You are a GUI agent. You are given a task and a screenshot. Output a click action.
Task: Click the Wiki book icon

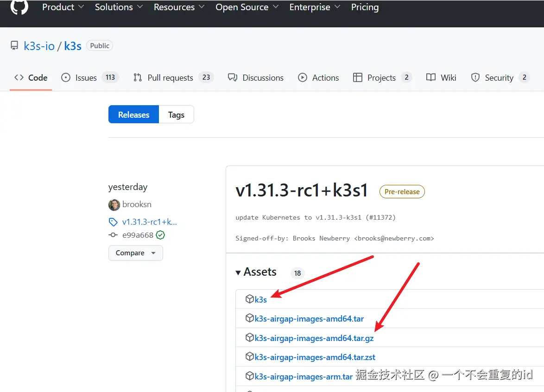coord(431,77)
